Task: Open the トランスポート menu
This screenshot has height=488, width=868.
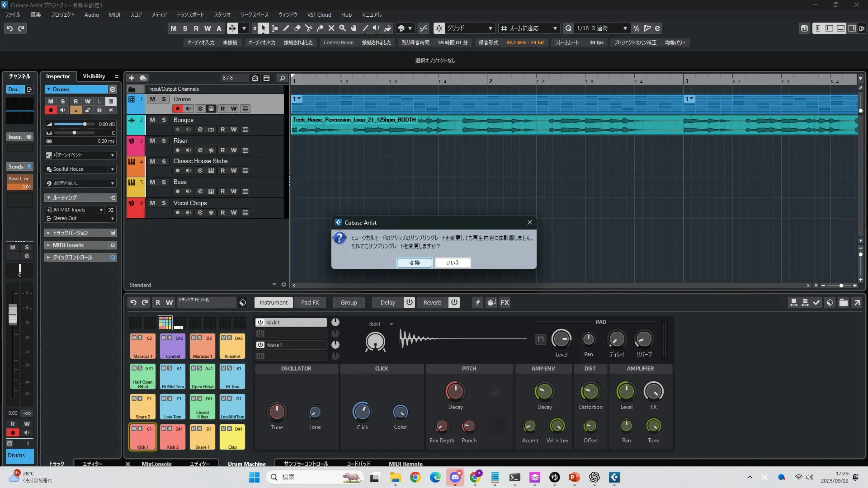Action: [x=190, y=14]
